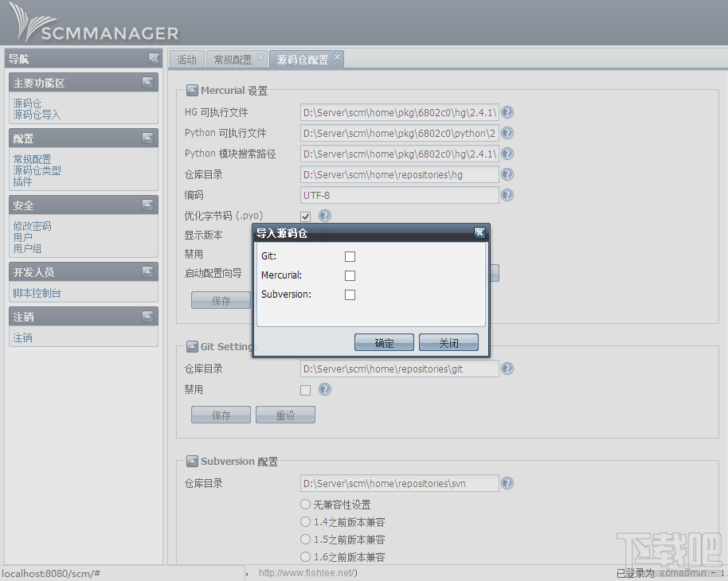
Task: Collapse the 主要功能区 panel
Action: [x=147, y=83]
